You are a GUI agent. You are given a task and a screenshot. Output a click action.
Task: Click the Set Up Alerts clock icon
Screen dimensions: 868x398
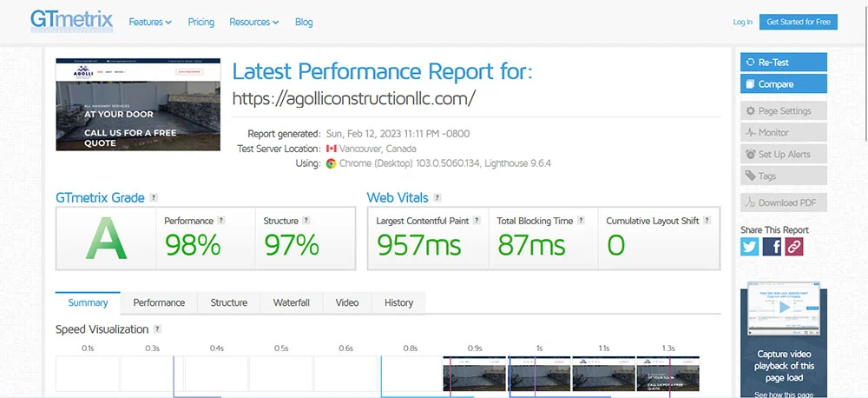751,154
